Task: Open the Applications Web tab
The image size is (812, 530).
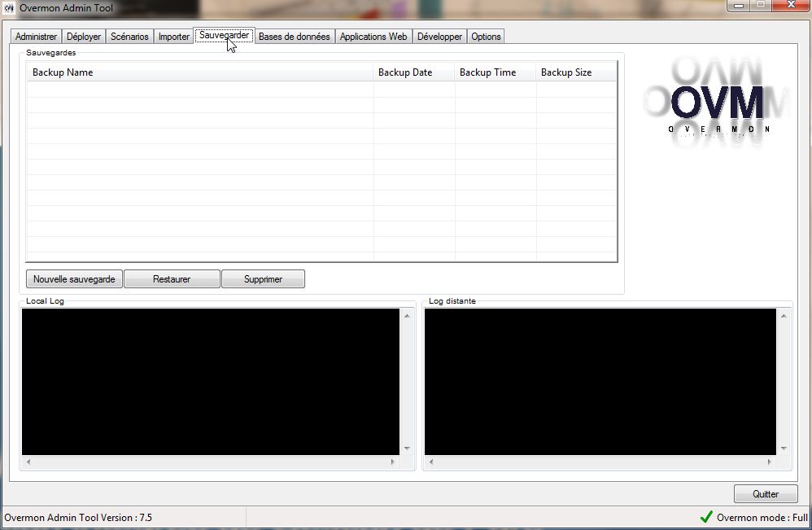Action: tap(373, 37)
